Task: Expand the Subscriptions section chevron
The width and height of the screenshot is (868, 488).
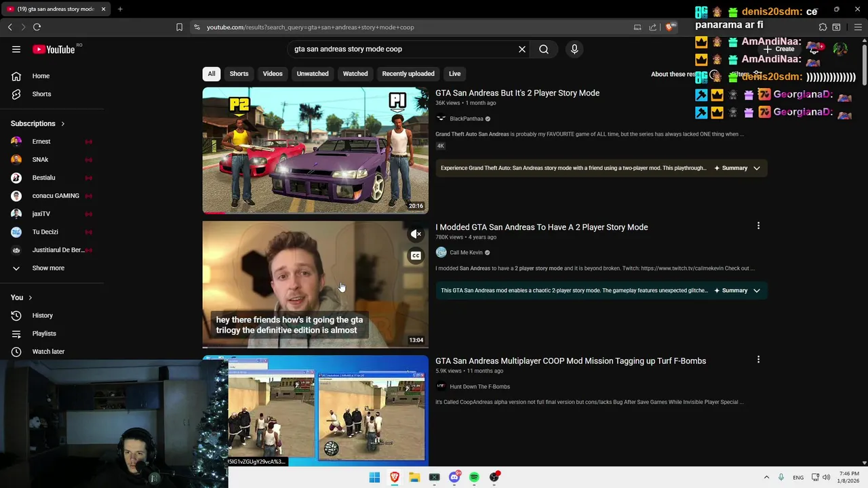Action: tap(62, 124)
